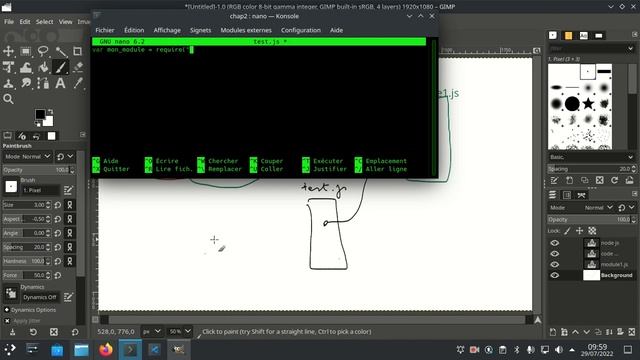
Task: Toggle lock position and size in Layers
Action: (x=579, y=231)
